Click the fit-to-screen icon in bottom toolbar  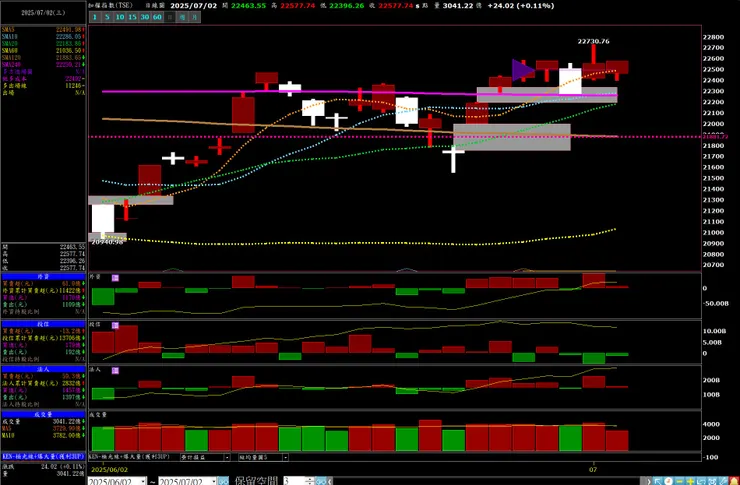pyautogui.click(x=712, y=481)
